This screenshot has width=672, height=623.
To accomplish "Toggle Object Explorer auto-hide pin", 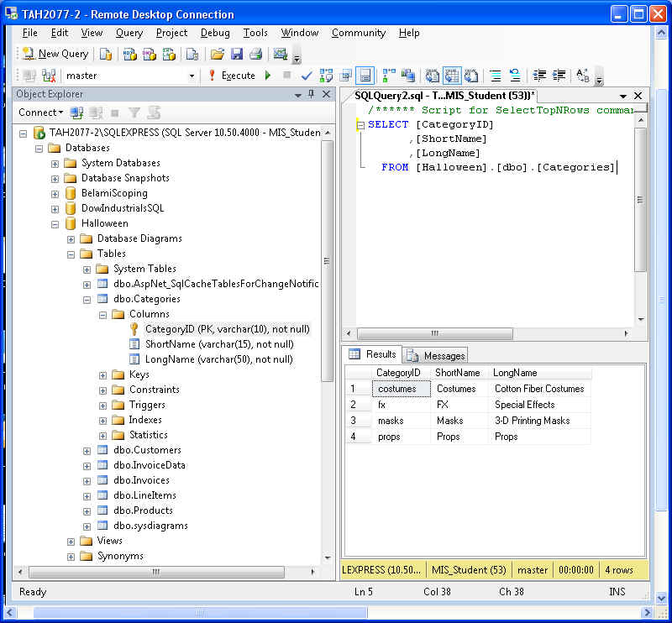I will pyautogui.click(x=310, y=95).
